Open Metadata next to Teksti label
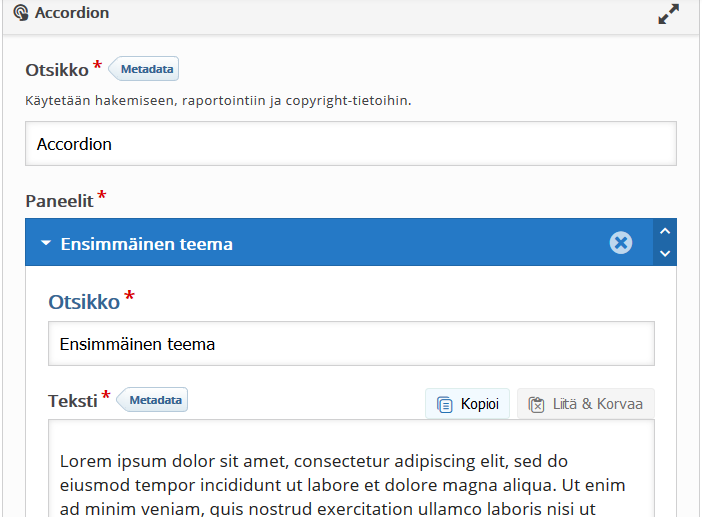This screenshot has height=517, width=702. pyautogui.click(x=155, y=400)
